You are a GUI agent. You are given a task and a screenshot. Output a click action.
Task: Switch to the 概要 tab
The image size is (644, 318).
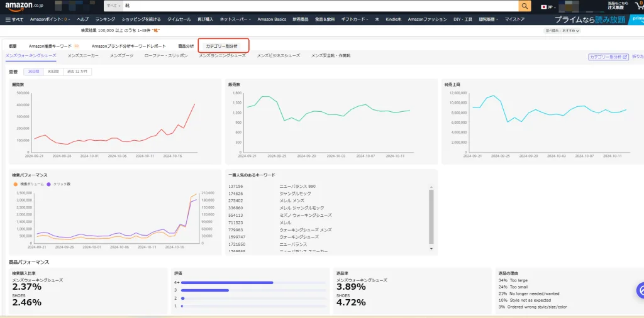13,46
